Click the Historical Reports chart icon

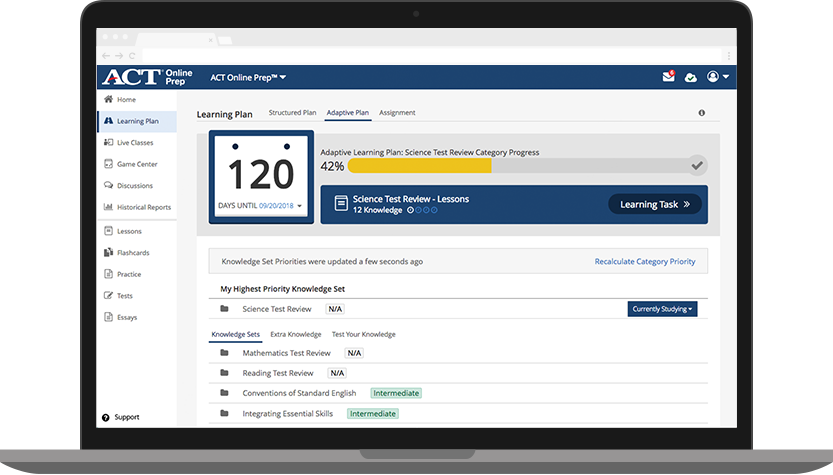coord(108,207)
